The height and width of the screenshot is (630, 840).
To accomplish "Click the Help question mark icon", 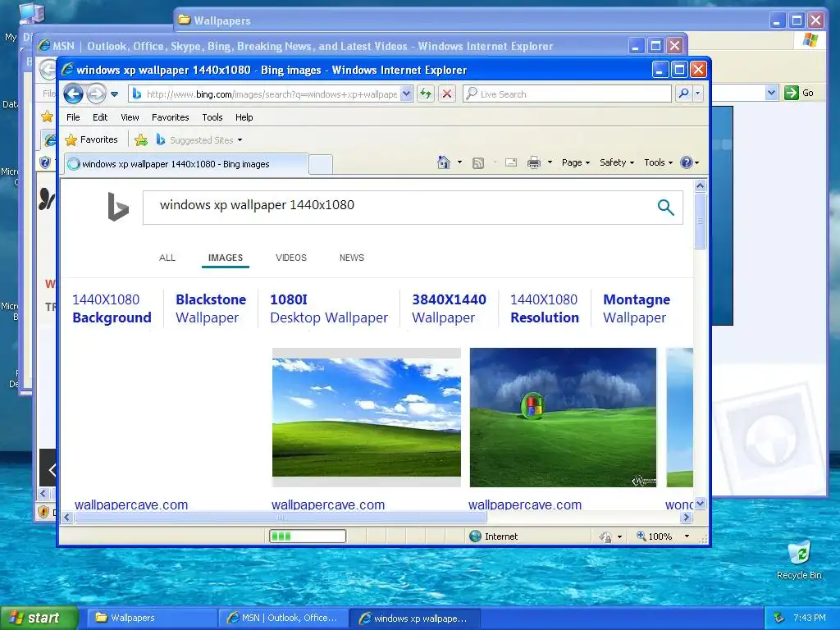I will (687, 162).
